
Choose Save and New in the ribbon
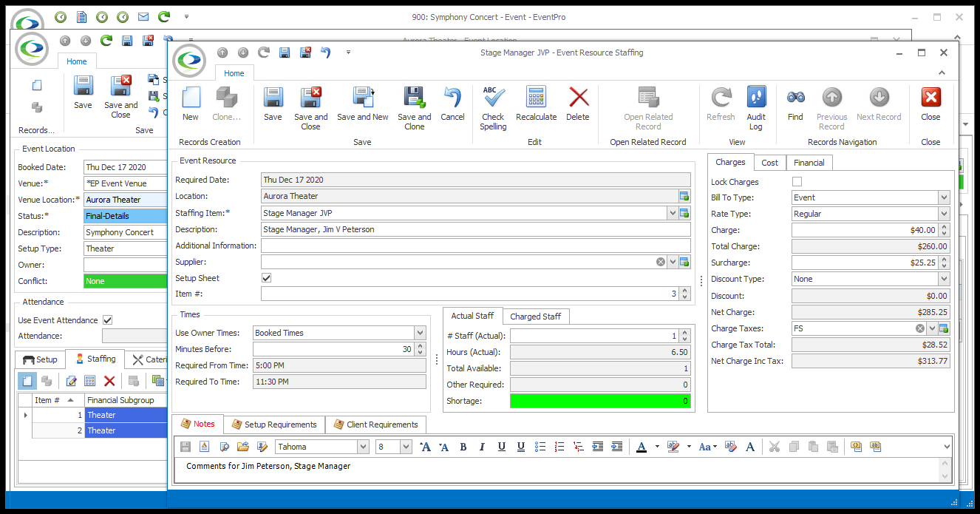363,104
